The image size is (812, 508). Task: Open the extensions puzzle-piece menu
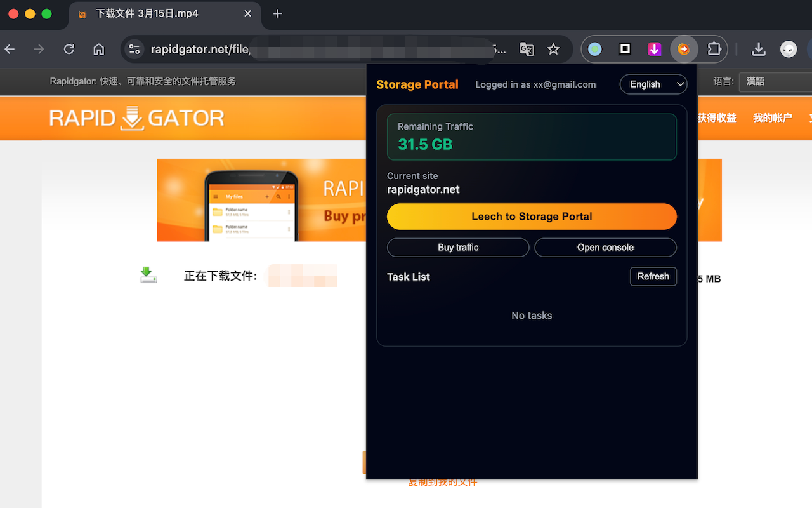pyautogui.click(x=714, y=49)
